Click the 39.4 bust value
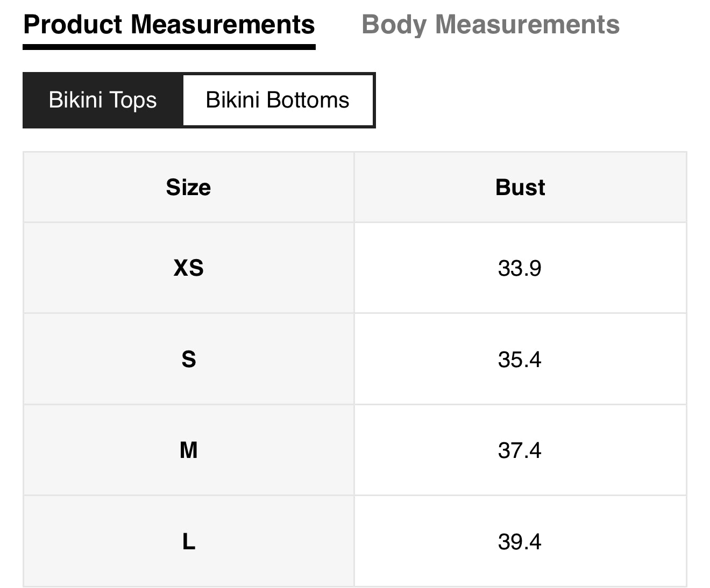The width and height of the screenshot is (710, 588). click(519, 542)
